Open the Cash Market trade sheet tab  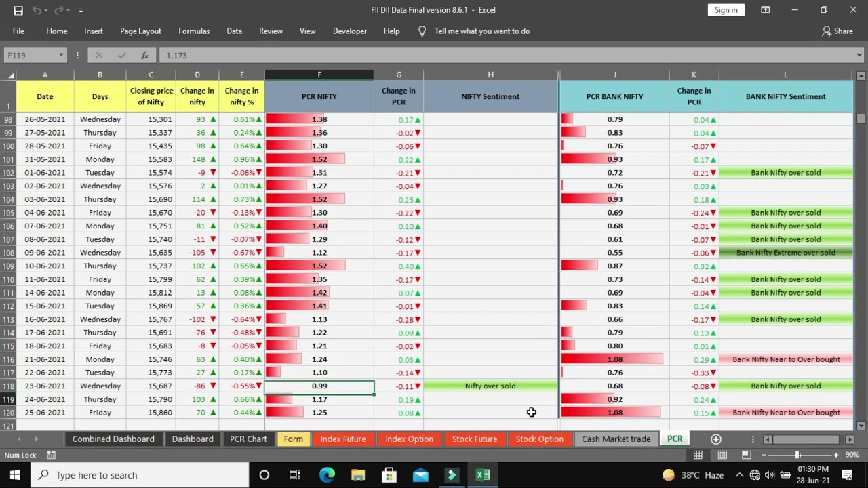click(x=616, y=439)
